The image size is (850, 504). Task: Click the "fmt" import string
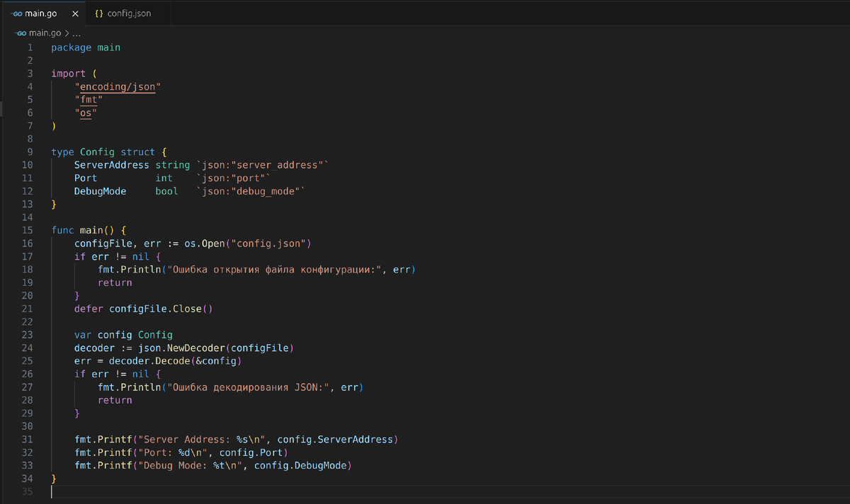click(x=89, y=100)
